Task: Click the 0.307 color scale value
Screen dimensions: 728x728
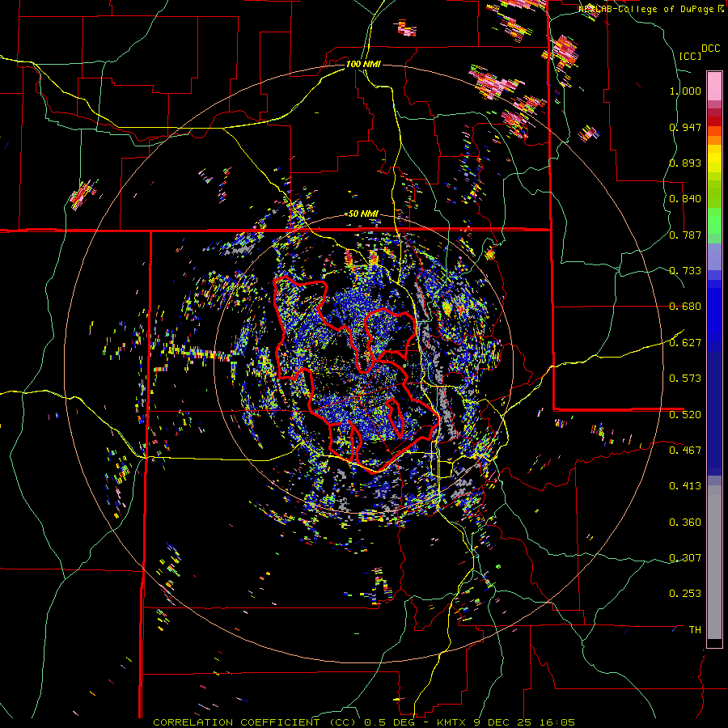Action: click(x=685, y=558)
